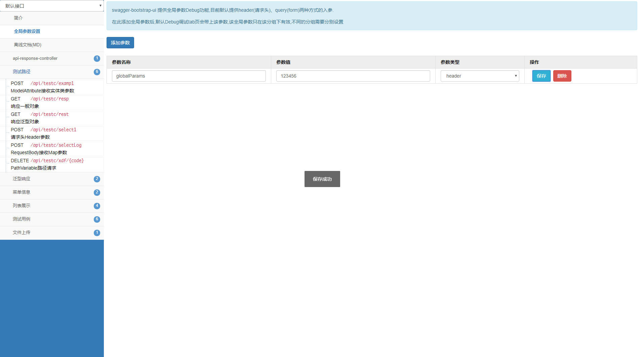Open the header parameter type dropdown

point(480,76)
